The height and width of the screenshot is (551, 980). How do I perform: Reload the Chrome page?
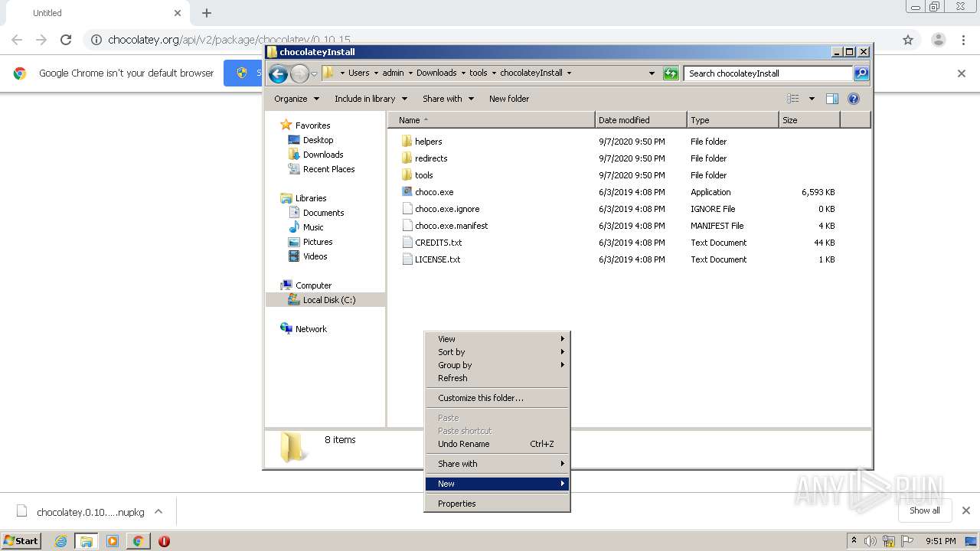66,40
